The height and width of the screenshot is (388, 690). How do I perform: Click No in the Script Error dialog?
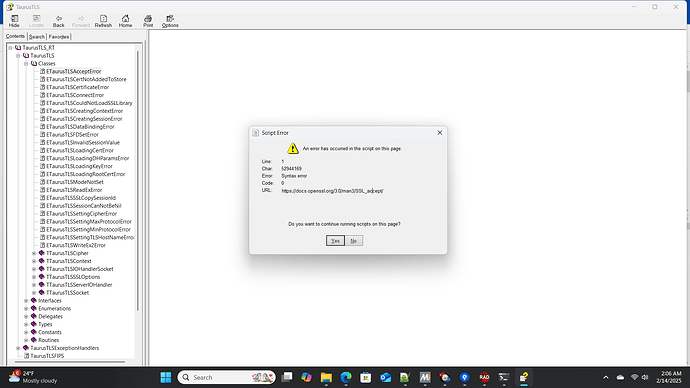tap(354, 241)
